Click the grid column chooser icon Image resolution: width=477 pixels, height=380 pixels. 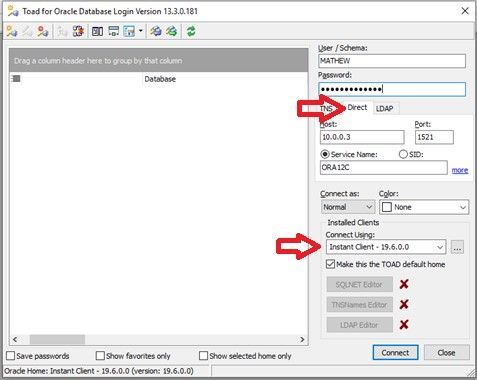pos(16,79)
